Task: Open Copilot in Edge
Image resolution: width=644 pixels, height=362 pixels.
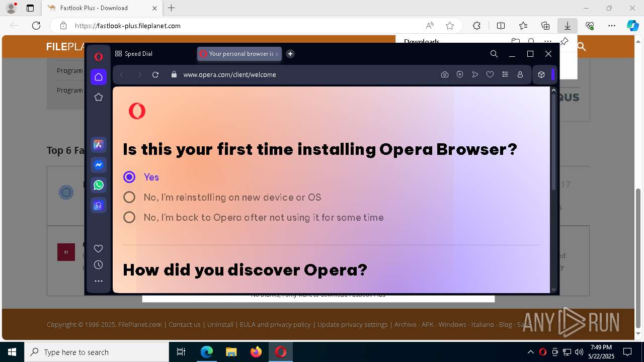Action: pyautogui.click(x=632, y=26)
